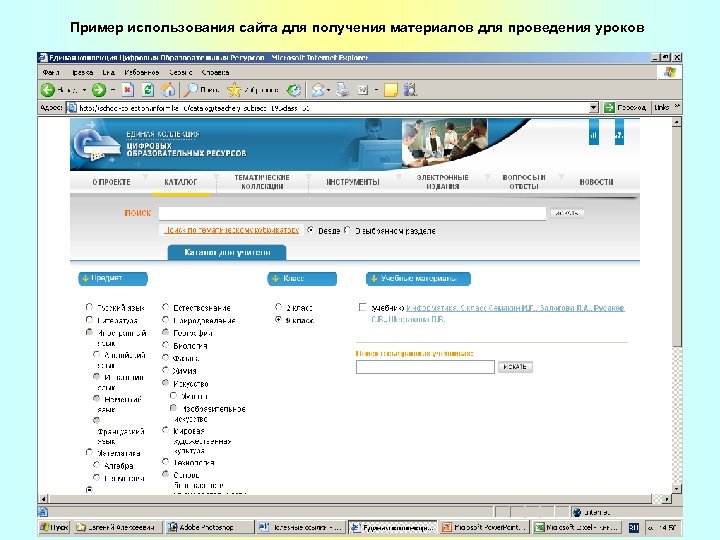Choose the 9 класс radio option
This screenshot has height=540, width=720.
coord(278,320)
